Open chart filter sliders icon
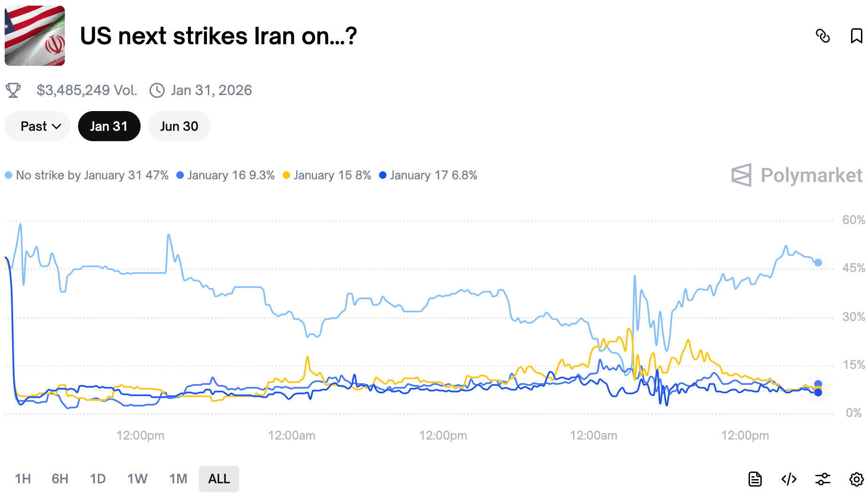This screenshot has height=496, width=868. pos(822,479)
